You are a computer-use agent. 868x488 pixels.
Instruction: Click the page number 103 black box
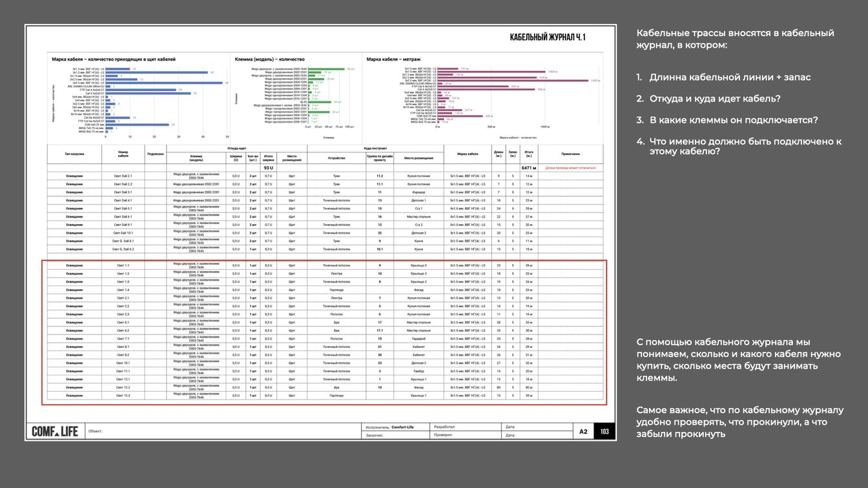tap(604, 431)
